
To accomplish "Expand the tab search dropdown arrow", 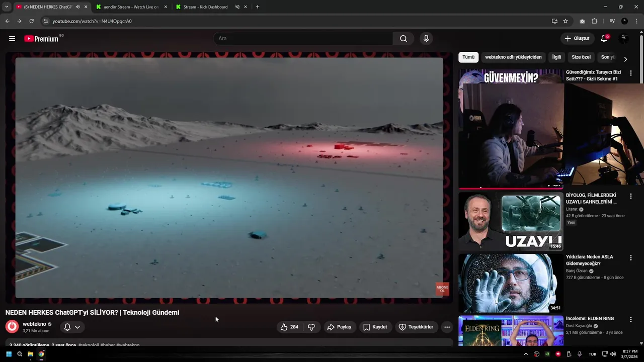I will click(7, 7).
